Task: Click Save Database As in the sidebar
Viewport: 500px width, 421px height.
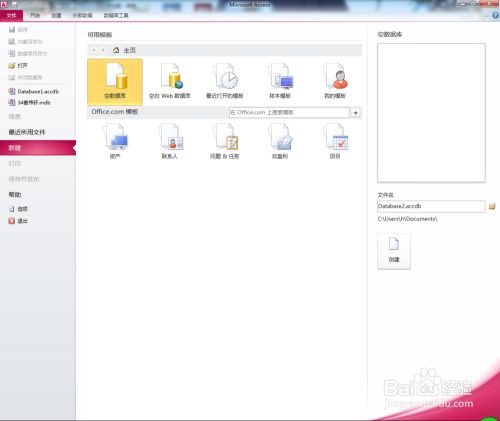Action: coord(28,54)
